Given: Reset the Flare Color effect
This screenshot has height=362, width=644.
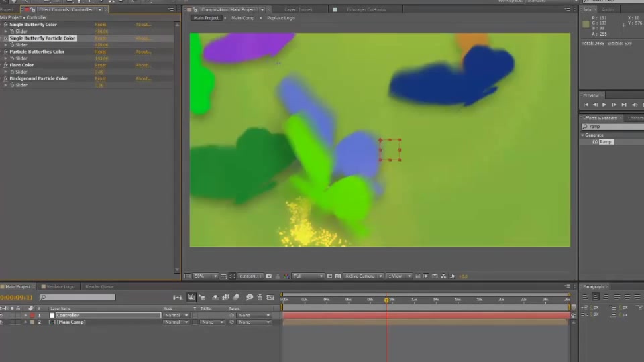Looking at the screenshot, I should tap(100, 65).
